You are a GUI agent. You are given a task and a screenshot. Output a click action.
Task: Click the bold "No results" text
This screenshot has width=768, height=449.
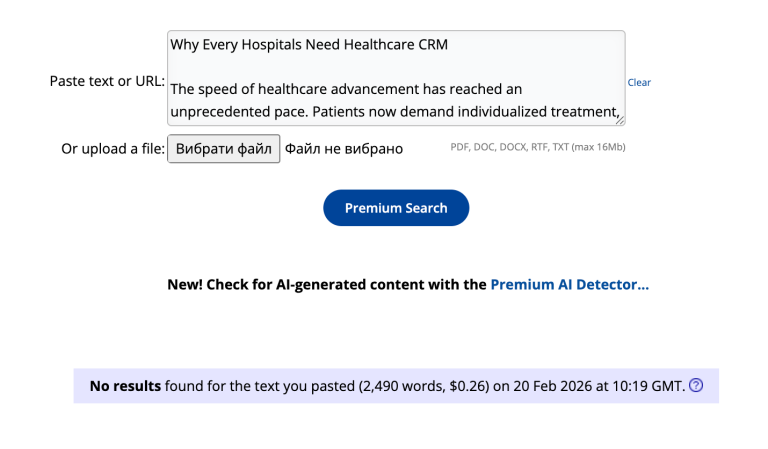(125, 385)
